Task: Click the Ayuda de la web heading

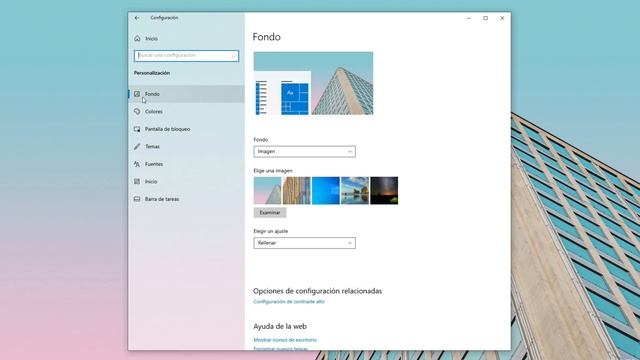Action: coord(280,326)
